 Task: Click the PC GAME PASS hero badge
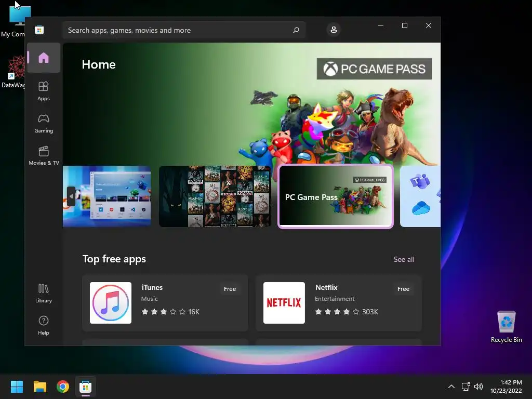374,69
